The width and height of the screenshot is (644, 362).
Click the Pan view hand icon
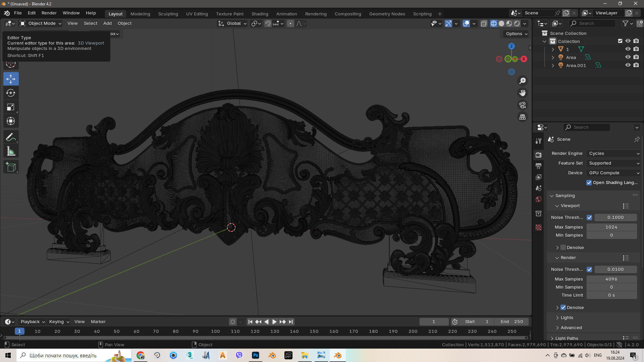(523, 93)
